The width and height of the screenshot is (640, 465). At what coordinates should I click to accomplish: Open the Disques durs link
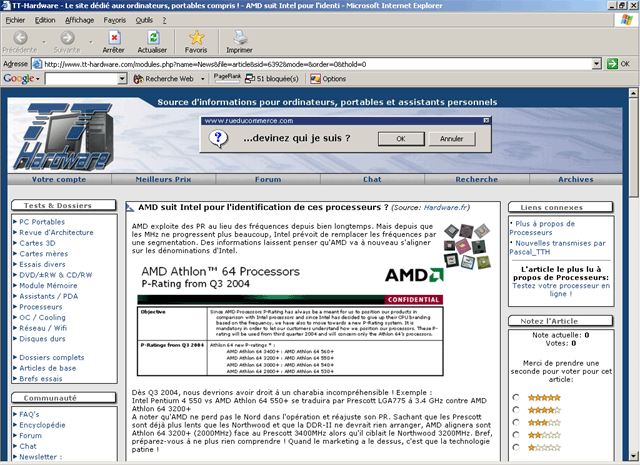(42, 338)
